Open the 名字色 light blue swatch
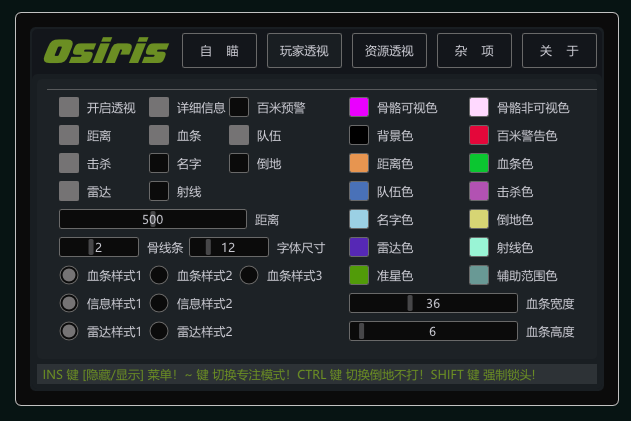 (x=359, y=219)
